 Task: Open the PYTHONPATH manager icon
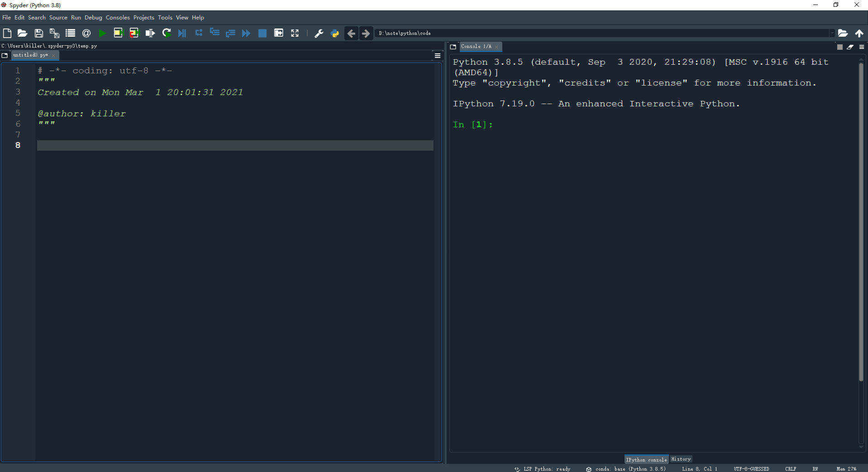pyautogui.click(x=335, y=33)
